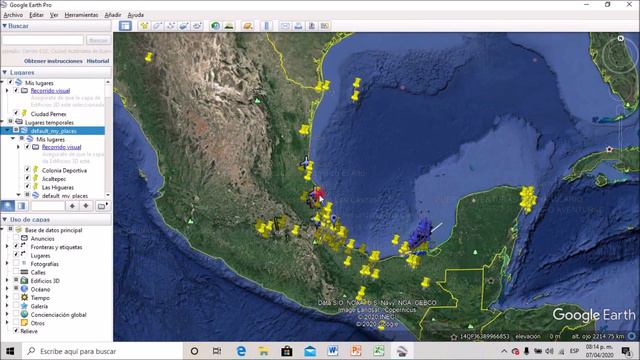Add a placemark with the yellow pushpin tool
Screen dimensions: 640x360
(144, 26)
